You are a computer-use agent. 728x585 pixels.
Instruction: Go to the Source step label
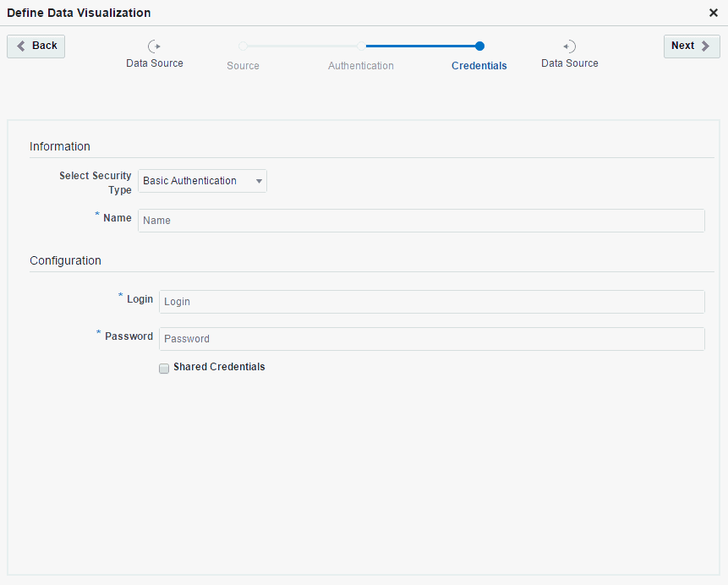tap(243, 66)
